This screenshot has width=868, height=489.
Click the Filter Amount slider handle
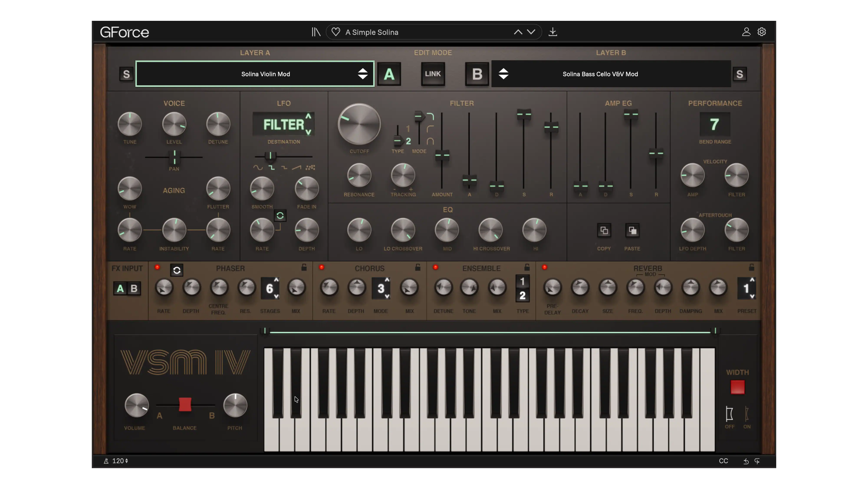[x=442, y=155]
